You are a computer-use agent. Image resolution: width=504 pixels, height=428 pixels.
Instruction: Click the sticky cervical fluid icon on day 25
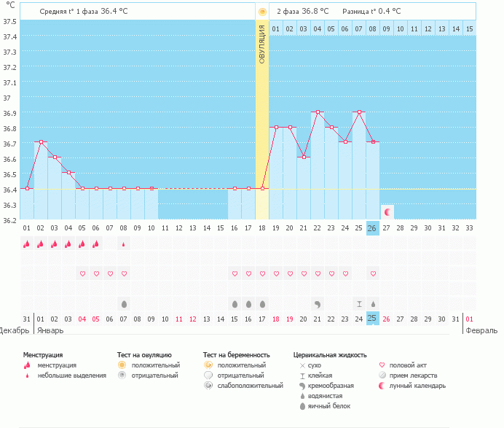pyautogui.click(x=359, y=303)
